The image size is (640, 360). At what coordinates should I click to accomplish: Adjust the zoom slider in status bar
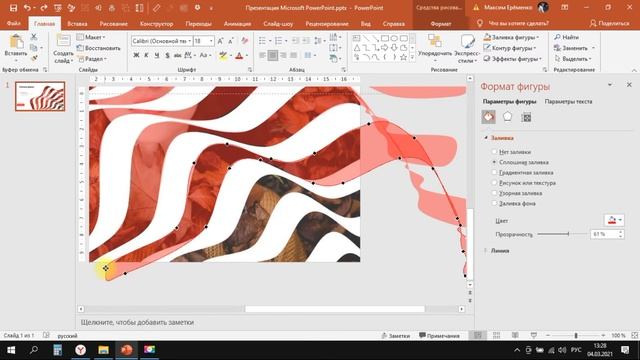[x=576, y=336]
